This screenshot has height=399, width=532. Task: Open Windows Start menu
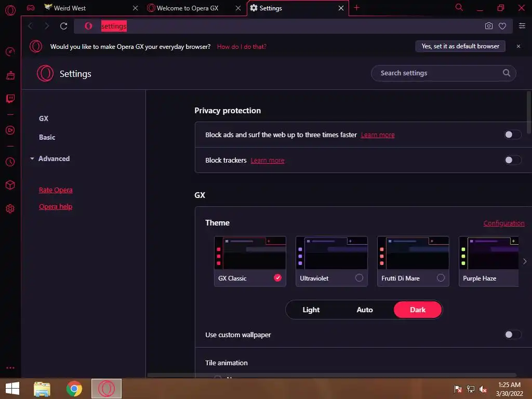pyautogui.click(x=12, y=389)
